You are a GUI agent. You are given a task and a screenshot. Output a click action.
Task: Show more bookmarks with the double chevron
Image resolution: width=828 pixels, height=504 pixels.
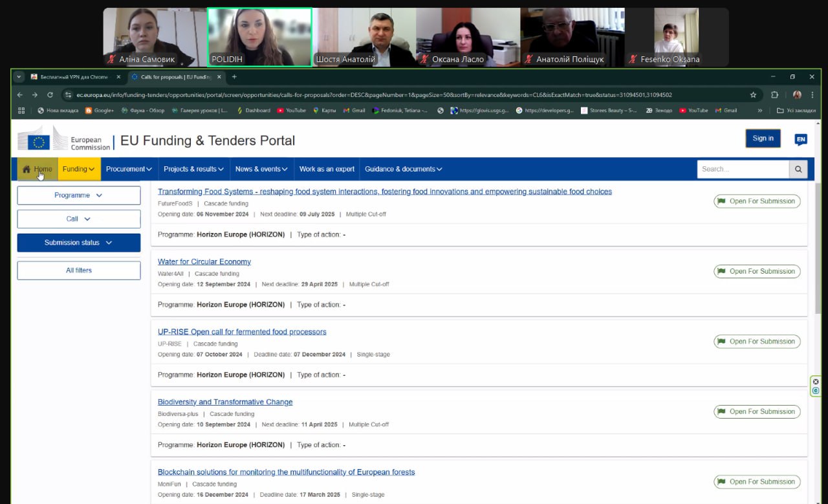[759, 111]
